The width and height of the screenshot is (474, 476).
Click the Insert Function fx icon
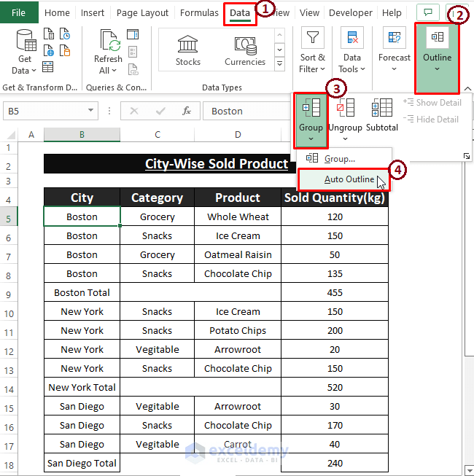[187, 111]
